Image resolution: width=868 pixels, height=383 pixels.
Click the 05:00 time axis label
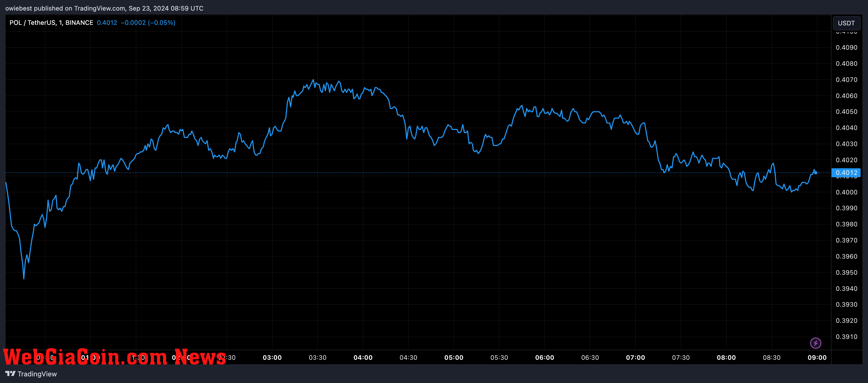coord(454,357)
